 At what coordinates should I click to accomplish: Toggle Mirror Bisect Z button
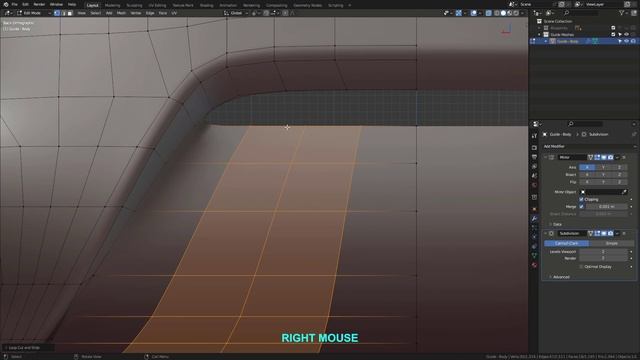click(619, 175)
